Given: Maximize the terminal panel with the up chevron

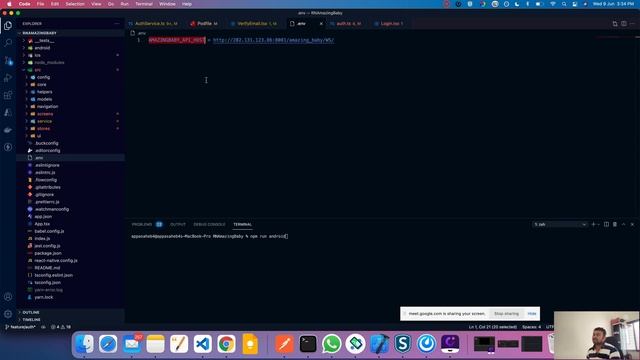Looking at the screenshot, I should pyautogui.click(x=623, y=224).
